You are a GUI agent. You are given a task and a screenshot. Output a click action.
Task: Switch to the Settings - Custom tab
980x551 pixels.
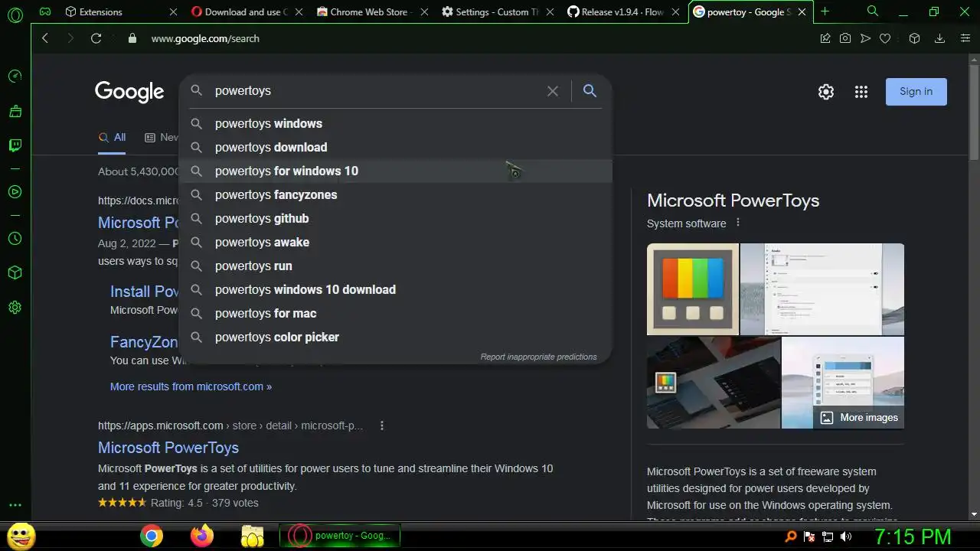498,11
